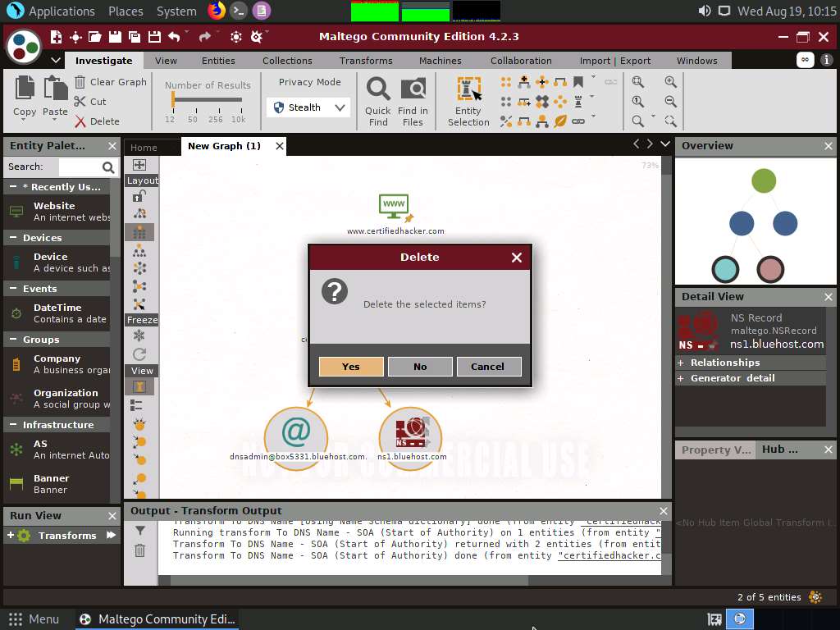Select the Device entity in palette

tap(57, 262)
